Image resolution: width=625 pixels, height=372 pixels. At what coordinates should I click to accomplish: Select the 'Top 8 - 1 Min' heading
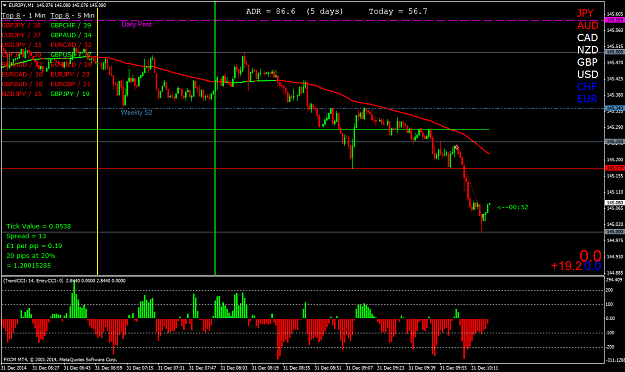pyautogui.click(x=24, y=16)
